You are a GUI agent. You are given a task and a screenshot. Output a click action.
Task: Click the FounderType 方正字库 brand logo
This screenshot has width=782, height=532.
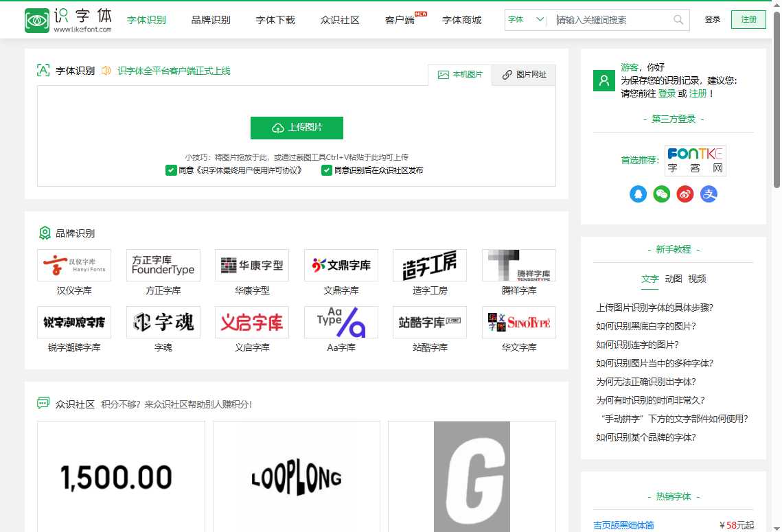pos(163,265)
